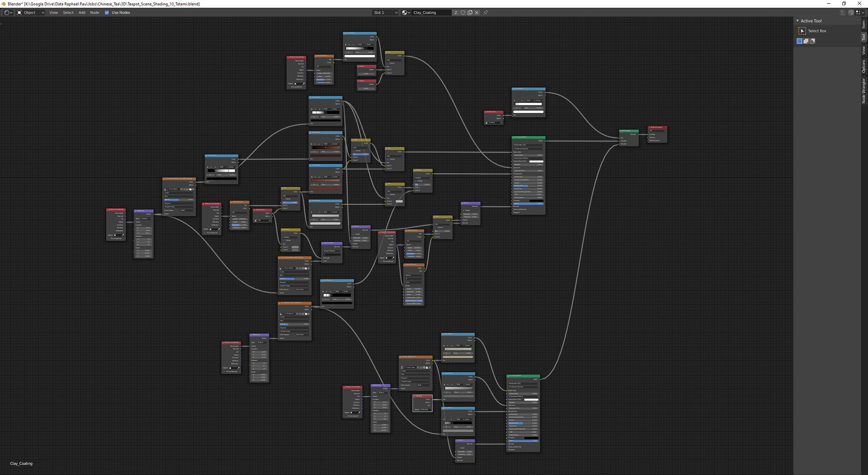This screenshot has height=475, width=868.
Task: Open the editor type selector icon
Action: [8, 13]
